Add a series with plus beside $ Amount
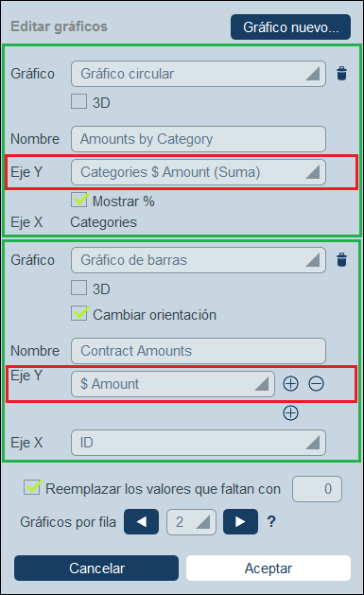The height and width of the screenshot is (595, 364). (x=291, y=384)
